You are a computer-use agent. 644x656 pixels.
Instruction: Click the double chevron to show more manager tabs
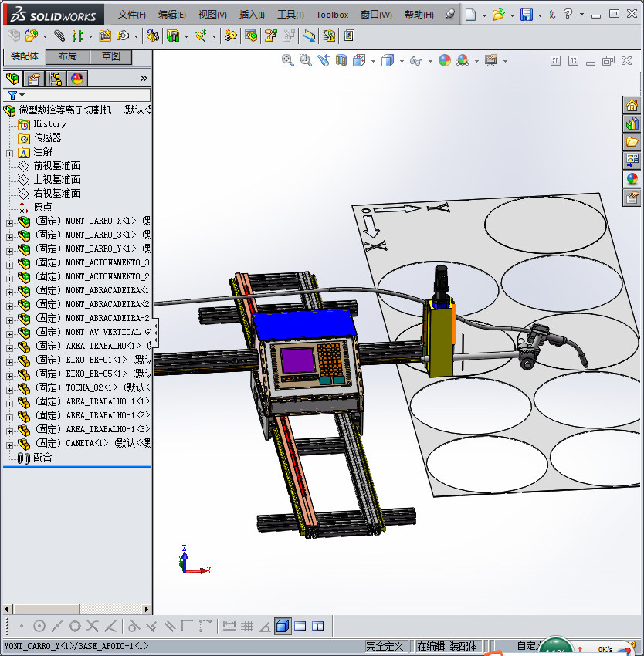coord(144,78)
